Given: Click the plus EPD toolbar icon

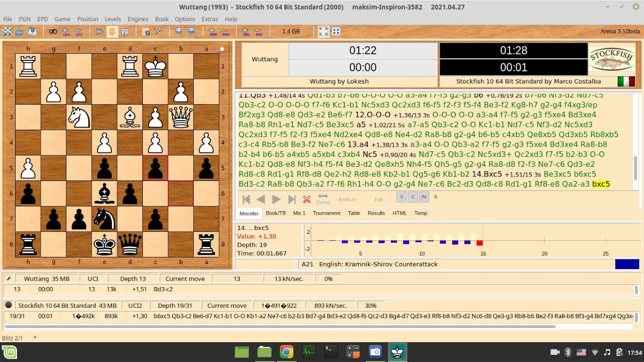Looking at the screenshot, I should pos(246,31).
